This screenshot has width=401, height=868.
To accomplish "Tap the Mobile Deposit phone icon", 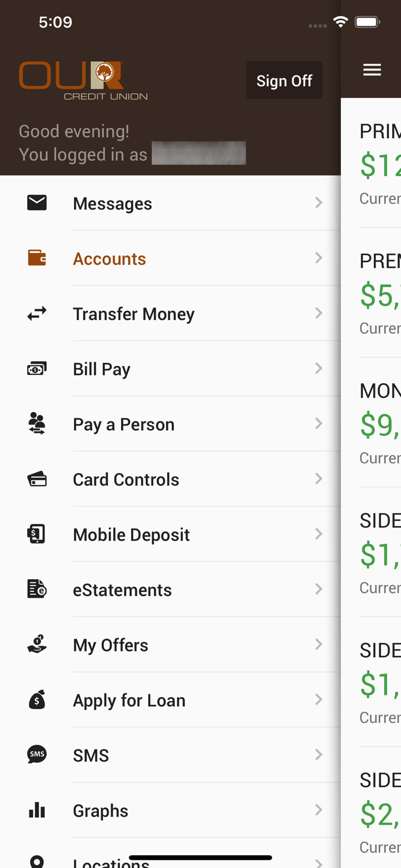I will pyautogui.click(x=37, y=534).
